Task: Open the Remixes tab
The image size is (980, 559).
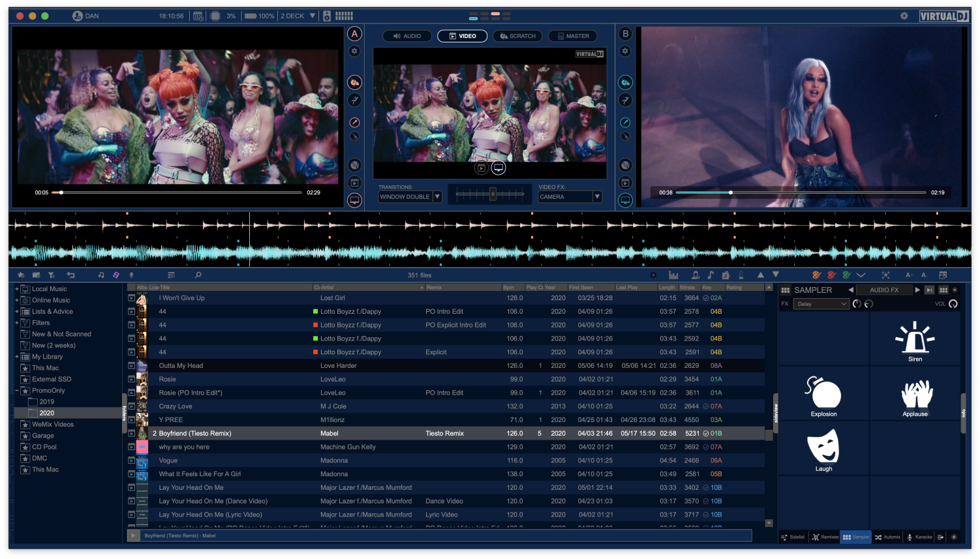Action: tap(825, 537)
